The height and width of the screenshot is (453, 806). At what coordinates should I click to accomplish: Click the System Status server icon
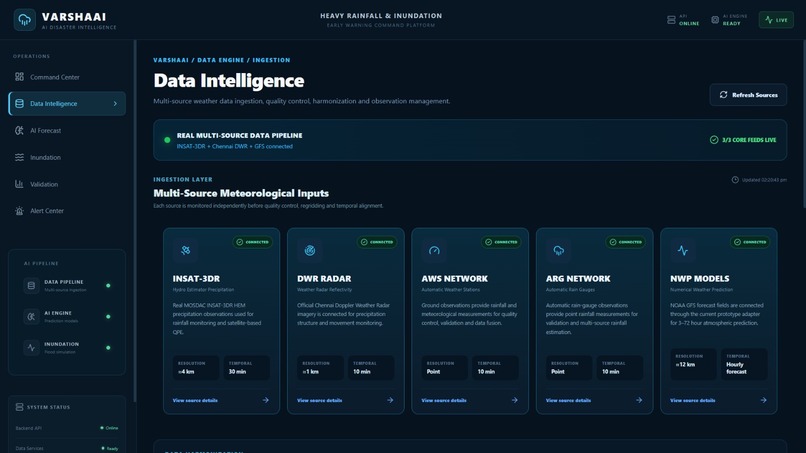pyautogui.click(x=20, y=407)
